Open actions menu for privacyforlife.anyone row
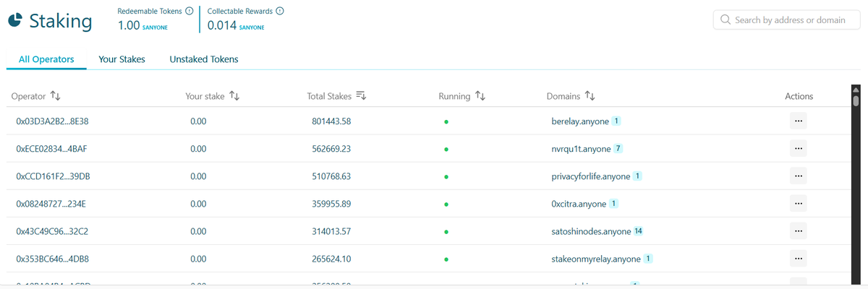 (x=798, y=176)
